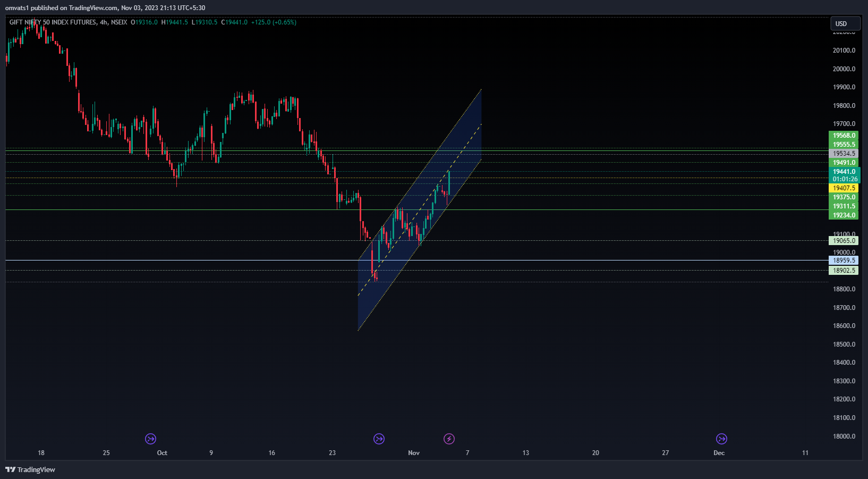
Task: Click the High value H19441.5 in legend
Action: click(175, 22)
